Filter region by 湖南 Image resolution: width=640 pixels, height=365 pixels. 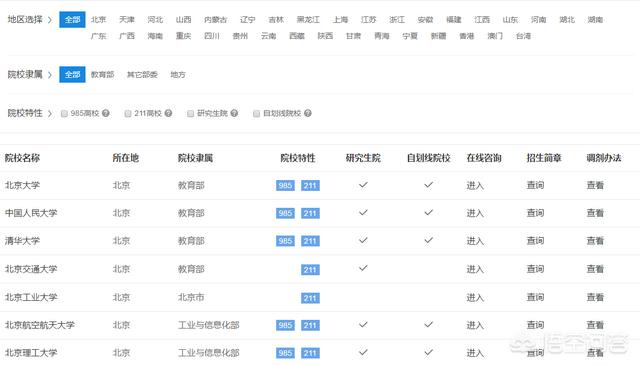point(595,20)
